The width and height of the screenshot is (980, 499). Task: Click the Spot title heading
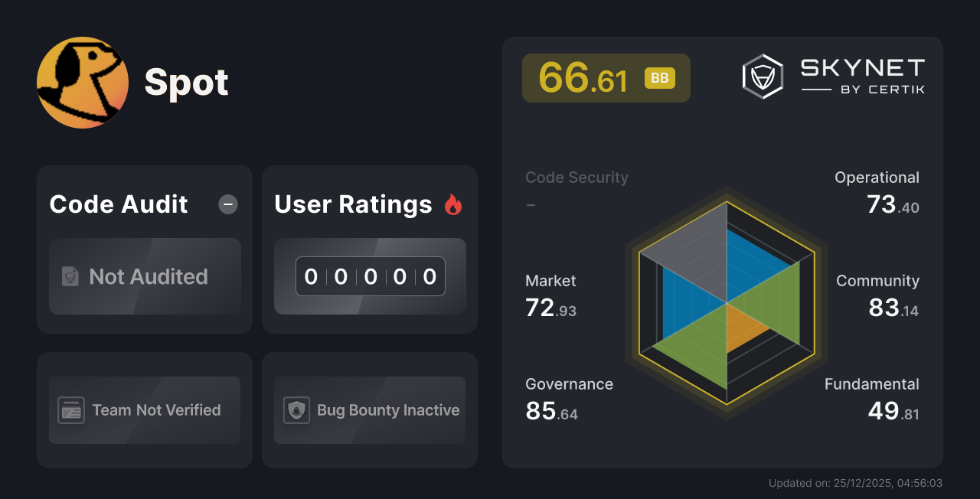[186, 83]
